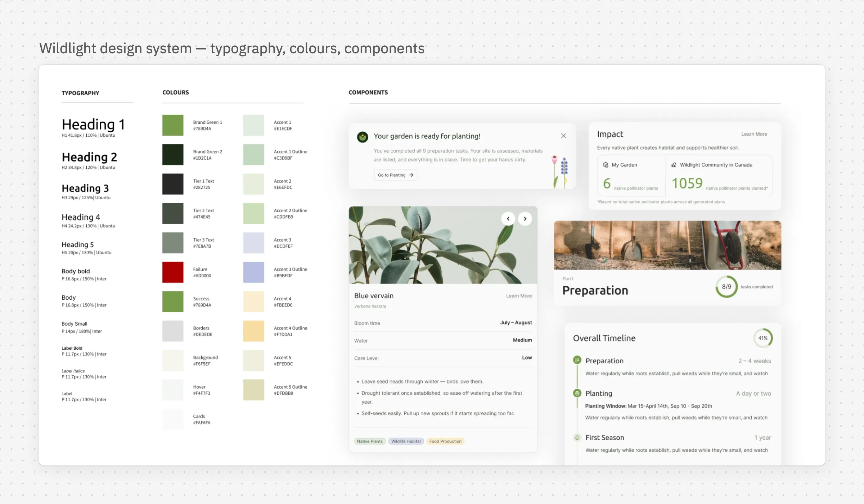Pick the Brand Green 1 swatch

[173, 125]
